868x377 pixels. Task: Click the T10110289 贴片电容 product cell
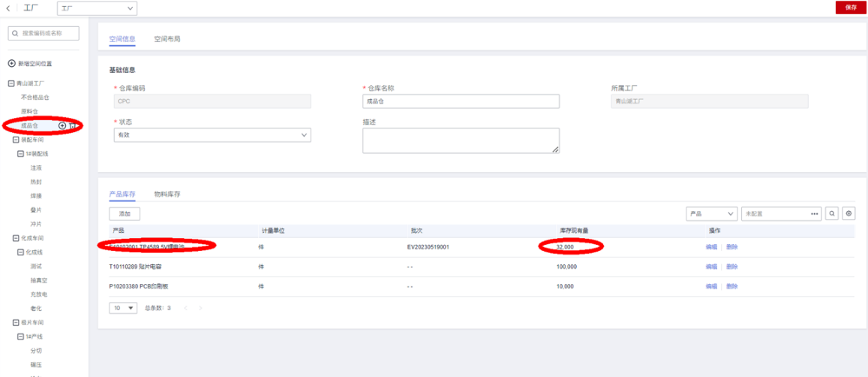pos(136,267)
